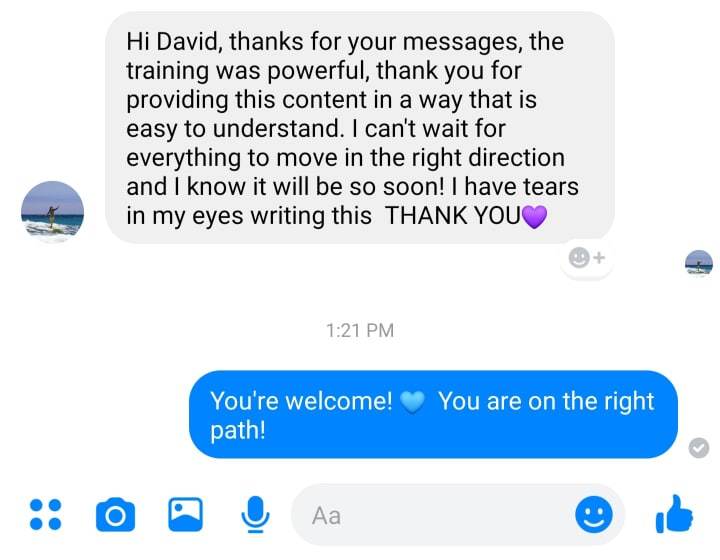Click the delivered checkmark status icon
Viewport: 720px width, 560px height.
698,448
